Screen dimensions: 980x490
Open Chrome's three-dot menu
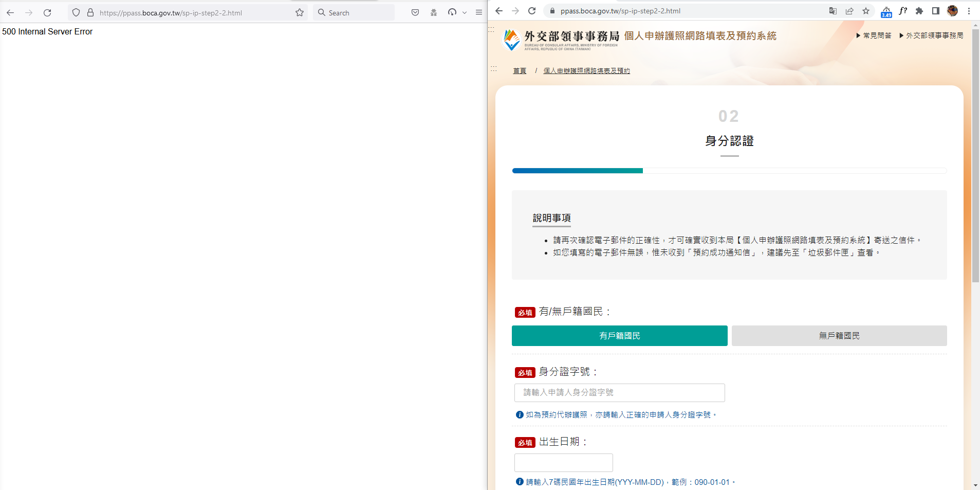(969, 11)
